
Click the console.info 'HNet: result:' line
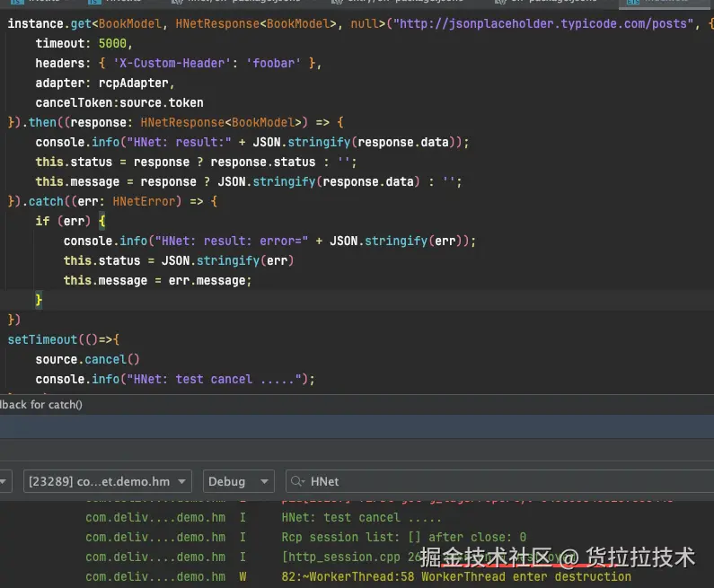pos(252,143)
